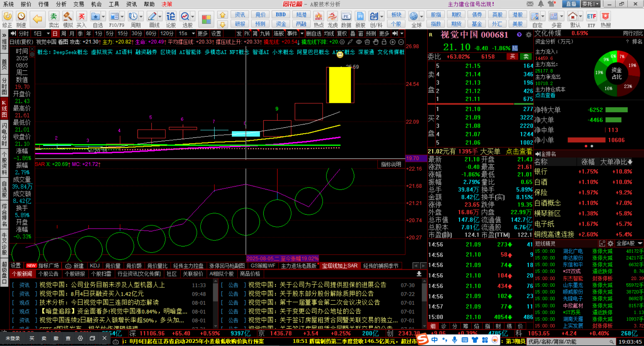
Task: Toggle the 复权 price adjustment option
Action: click(342, 34)
